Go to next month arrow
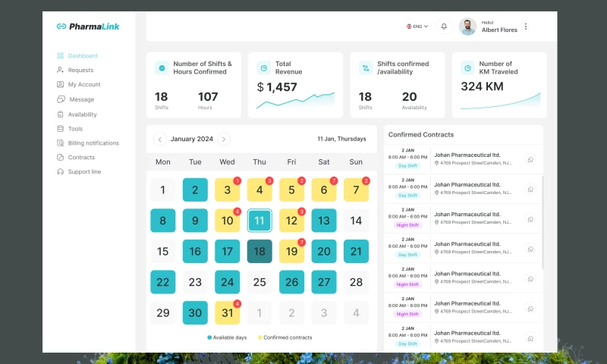 (224, 139)
